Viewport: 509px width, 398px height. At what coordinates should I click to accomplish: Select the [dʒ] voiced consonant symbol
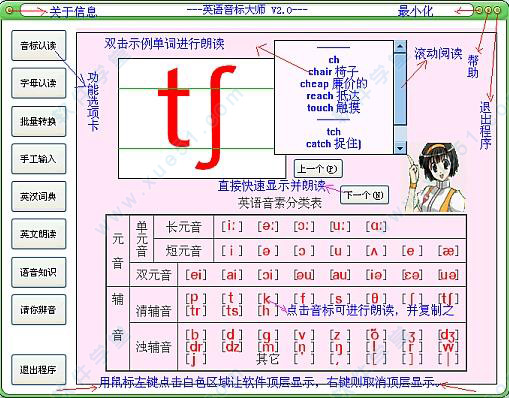click(x=448, y=335)
